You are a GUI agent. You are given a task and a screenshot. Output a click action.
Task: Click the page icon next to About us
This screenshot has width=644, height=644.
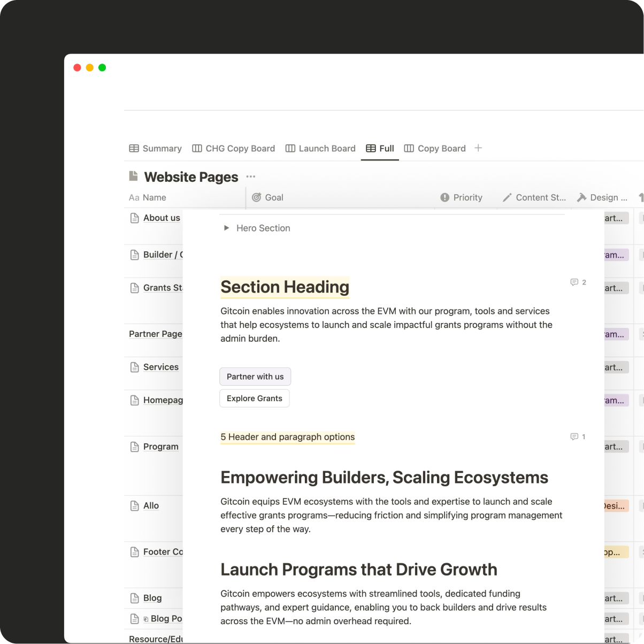[x=134, y=218]
